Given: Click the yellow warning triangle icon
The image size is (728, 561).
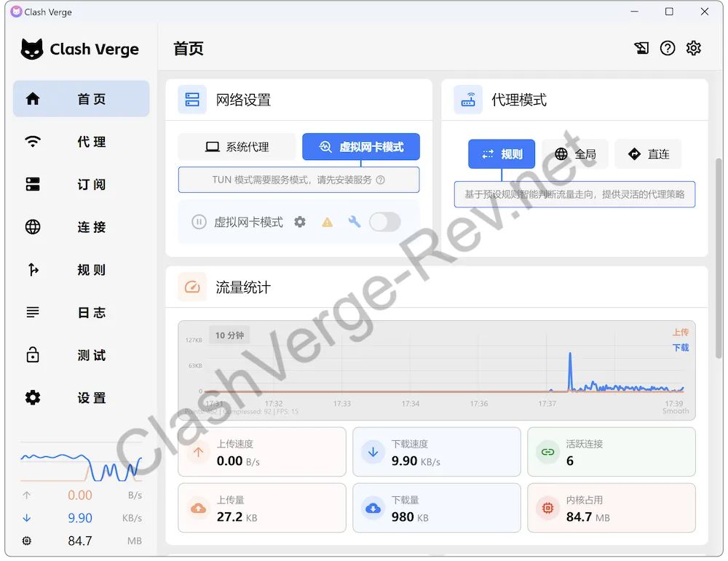Looking at the screenshot, I should point(328,222).
